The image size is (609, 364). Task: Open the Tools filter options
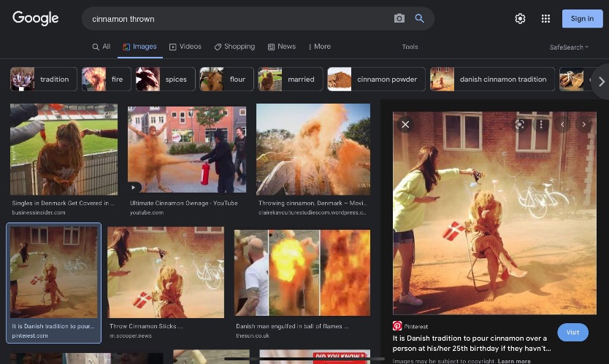pos(410,47)
